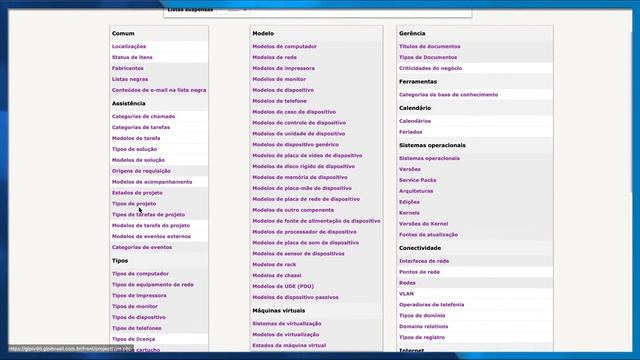The height and width of the screenshot is (360, 640).
Task: Open Modelos de chassi
Action: (x=276, y=276)
